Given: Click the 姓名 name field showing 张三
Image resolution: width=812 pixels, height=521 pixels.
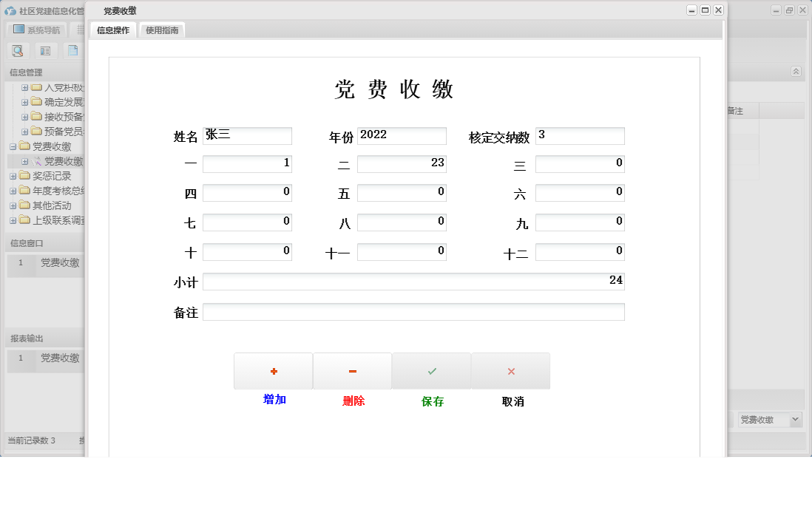Looking at the screenshot, I should pos(248,135).
